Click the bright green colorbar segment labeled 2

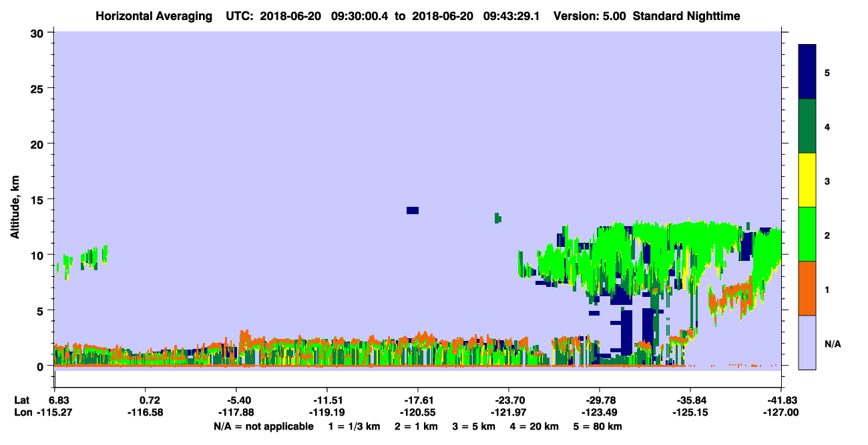807,234
